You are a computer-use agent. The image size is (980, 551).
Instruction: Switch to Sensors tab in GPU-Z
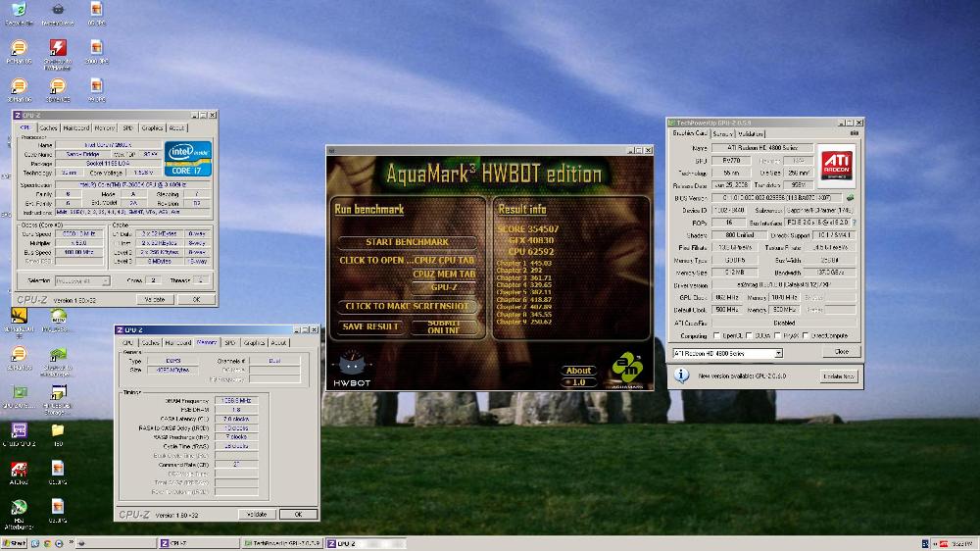(x=722, y=134)
